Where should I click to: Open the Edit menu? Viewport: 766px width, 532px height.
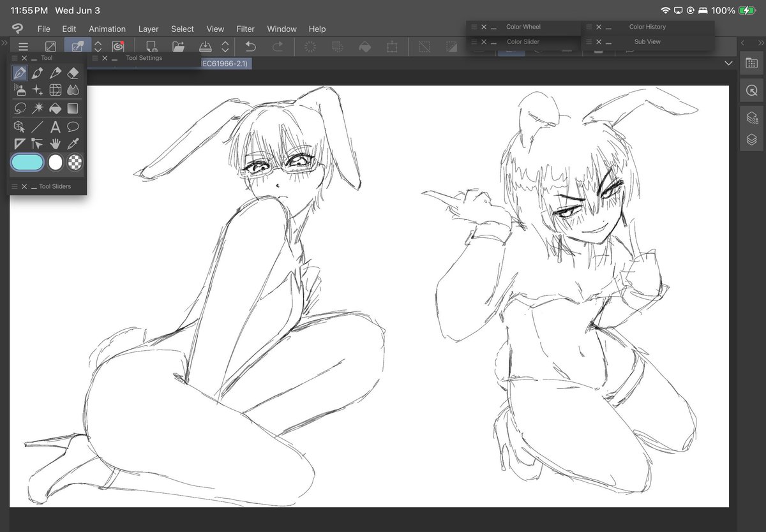69,29
